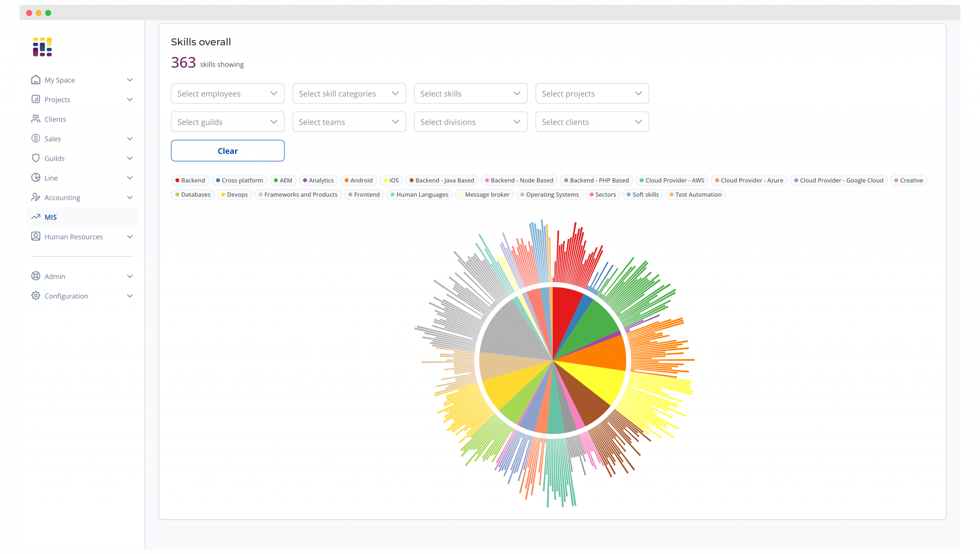980x554 pixels.
Task: Toggle the Sectors legend chip
Action: [x=603, y=194]
